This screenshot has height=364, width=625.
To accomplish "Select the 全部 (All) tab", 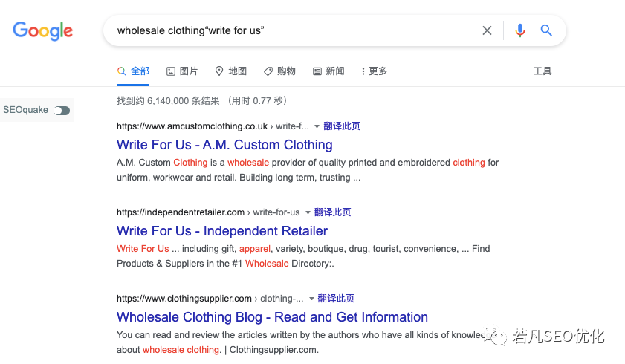I will click(x=133, y=71).
